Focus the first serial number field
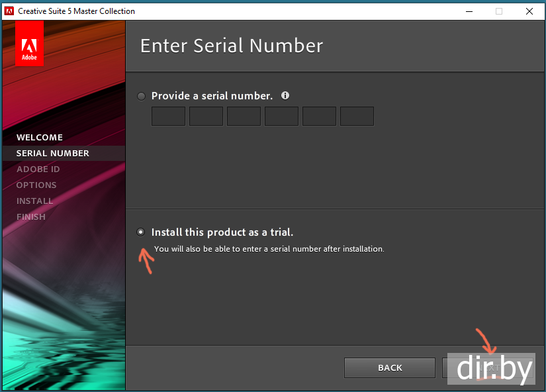 (168, 116)
